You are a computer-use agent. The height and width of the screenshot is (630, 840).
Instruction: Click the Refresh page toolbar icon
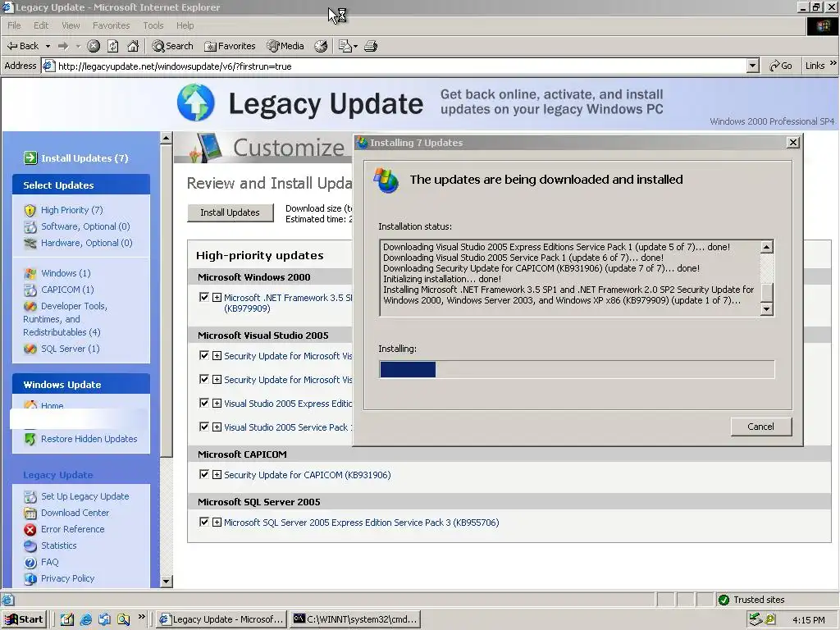(113, 46)
